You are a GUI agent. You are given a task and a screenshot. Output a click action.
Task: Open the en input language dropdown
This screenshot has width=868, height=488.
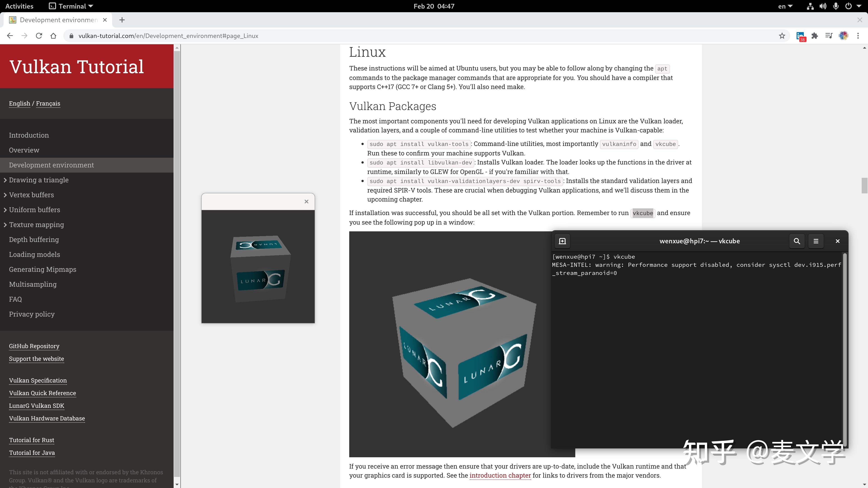pyautogui.click(x=785, y=6)
